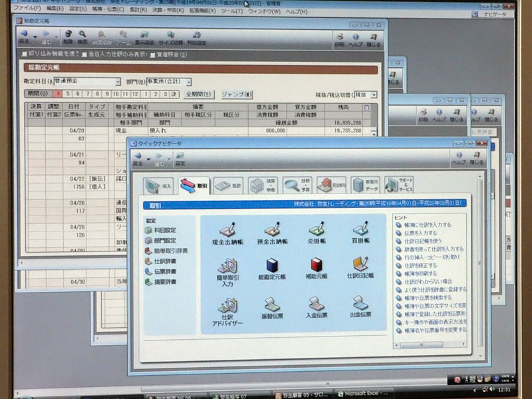
Task: Open the 税抜/税込切替 dropdown
Action: [x=374, y=94]
